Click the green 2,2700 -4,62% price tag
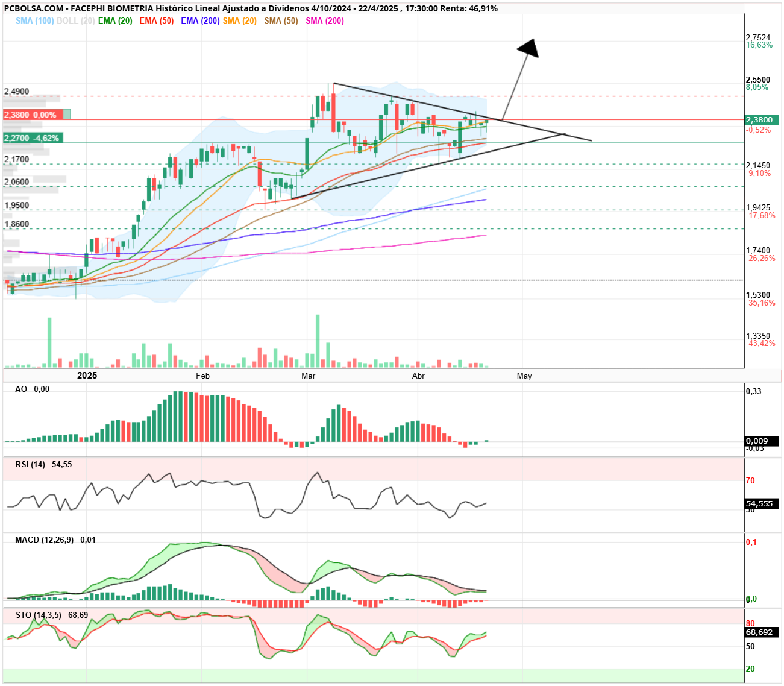784x686 pixels. click(x=33, y=138)
